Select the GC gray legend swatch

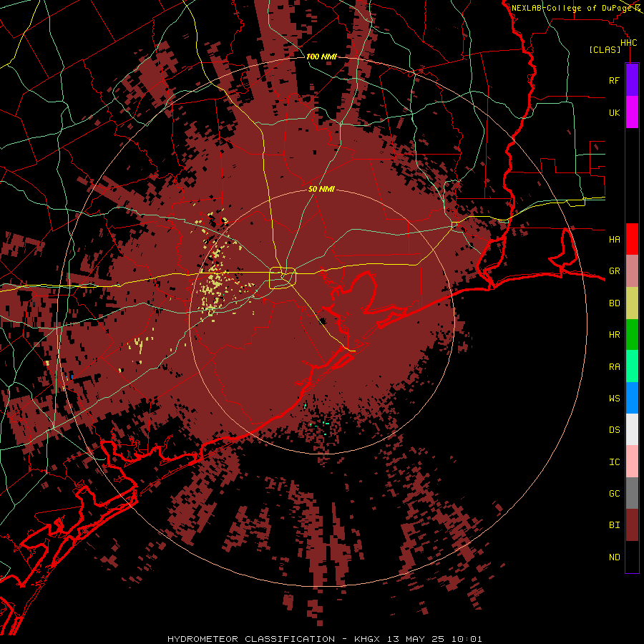(x=632, y=493)
